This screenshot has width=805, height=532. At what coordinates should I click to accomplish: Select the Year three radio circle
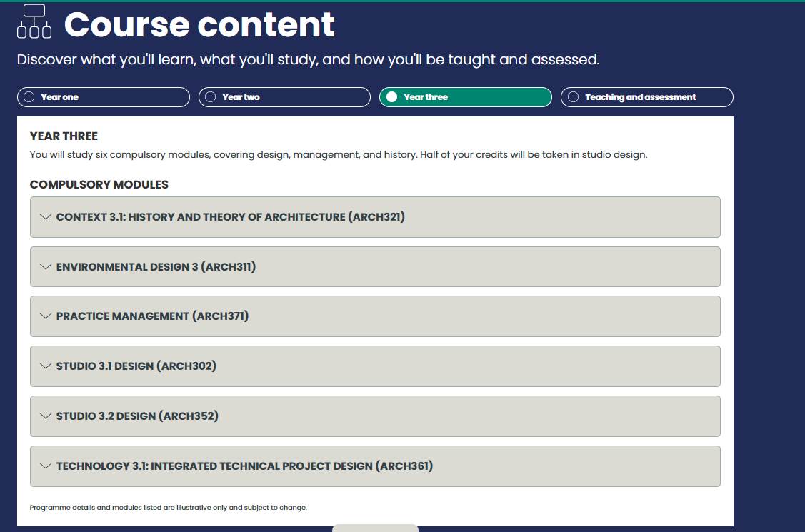[391, 97]
